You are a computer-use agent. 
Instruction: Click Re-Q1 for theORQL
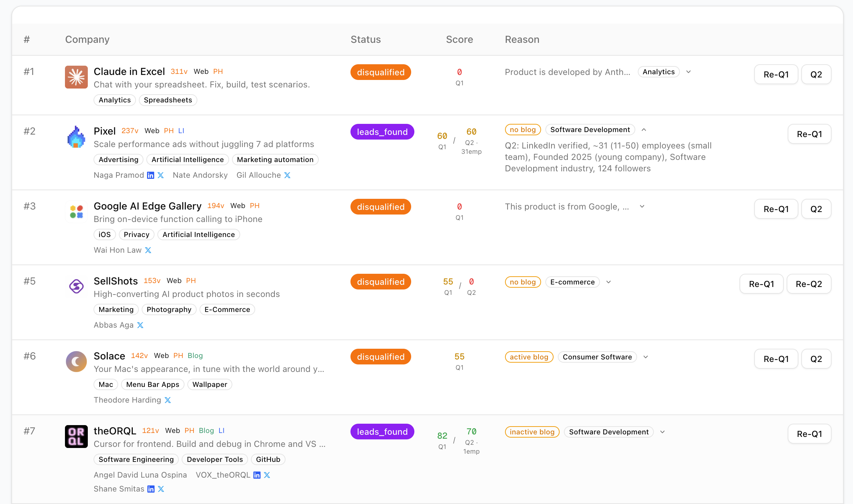coord(809,434)
